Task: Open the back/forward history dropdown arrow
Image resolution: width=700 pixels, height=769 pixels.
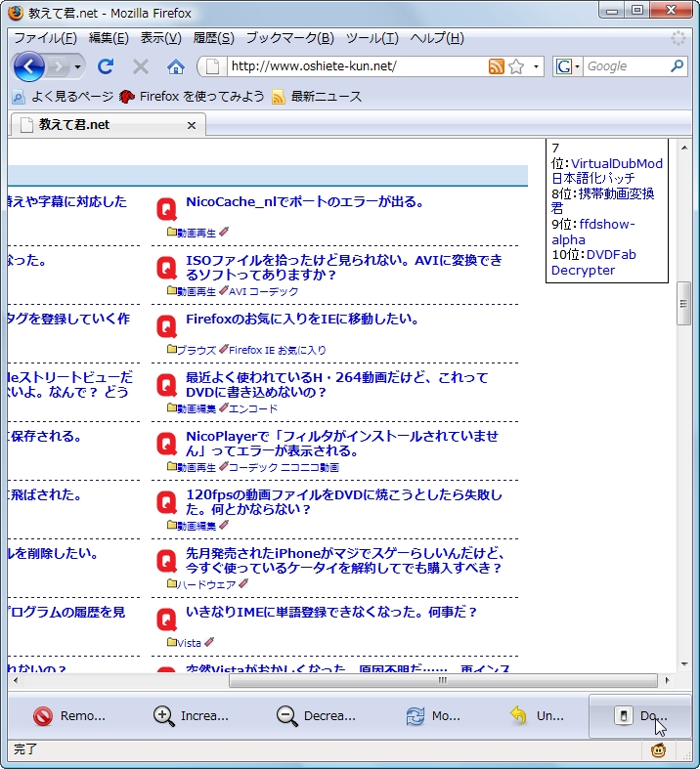Action: 77,66
